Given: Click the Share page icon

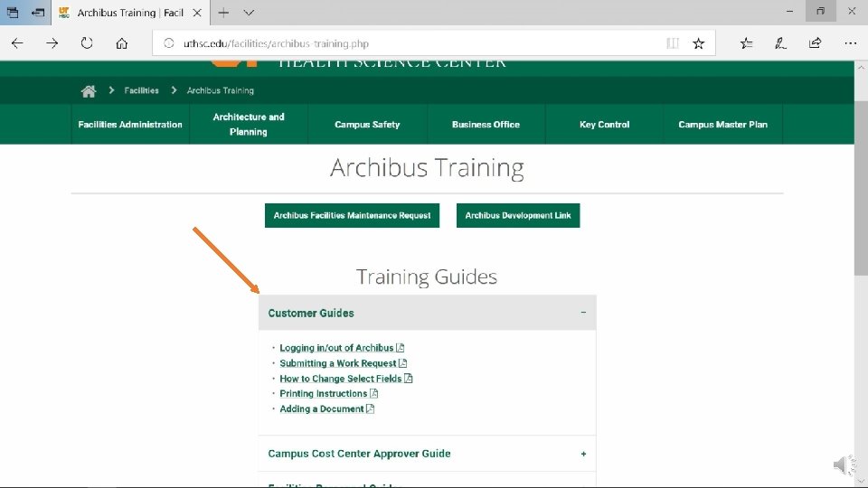Looking at the screenshot, I should tap(815, 43).
